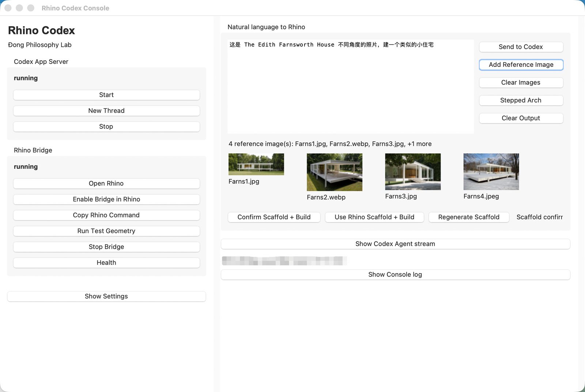
Task: Check bridge Health
Action: (106, 263)
